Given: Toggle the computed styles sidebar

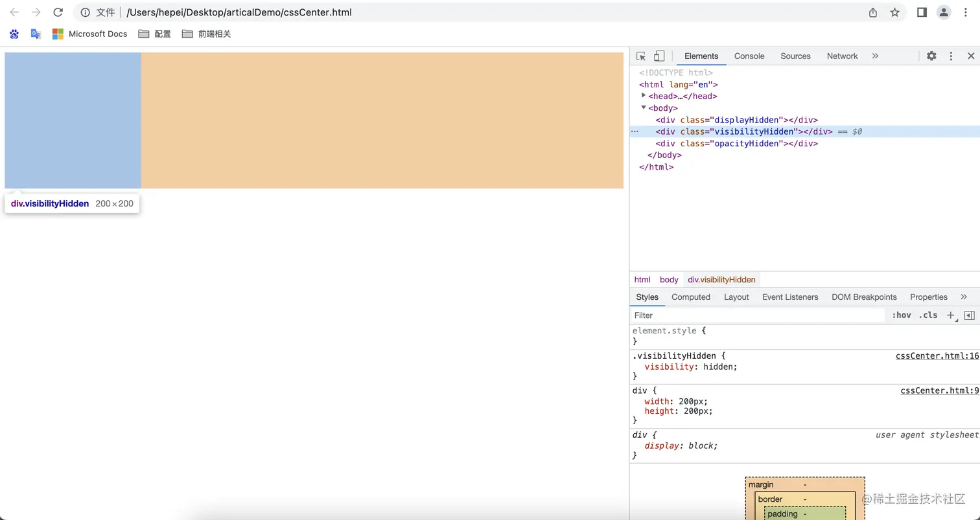Looking at the screenshot, I should coord(969,315).
